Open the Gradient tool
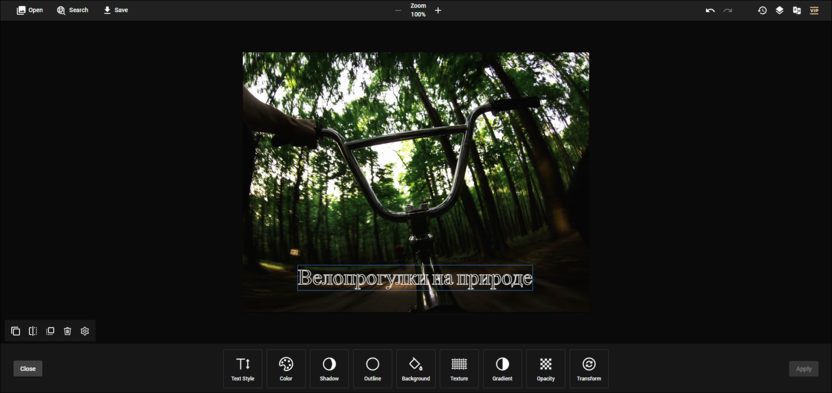Screen dimensions: 832x393 pos(502,369)
